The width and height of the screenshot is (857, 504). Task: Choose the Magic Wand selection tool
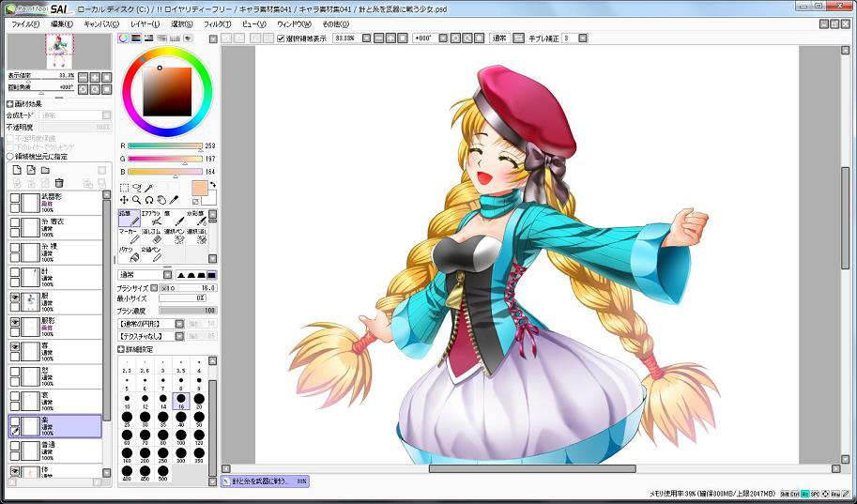click(x=147, y=188)
